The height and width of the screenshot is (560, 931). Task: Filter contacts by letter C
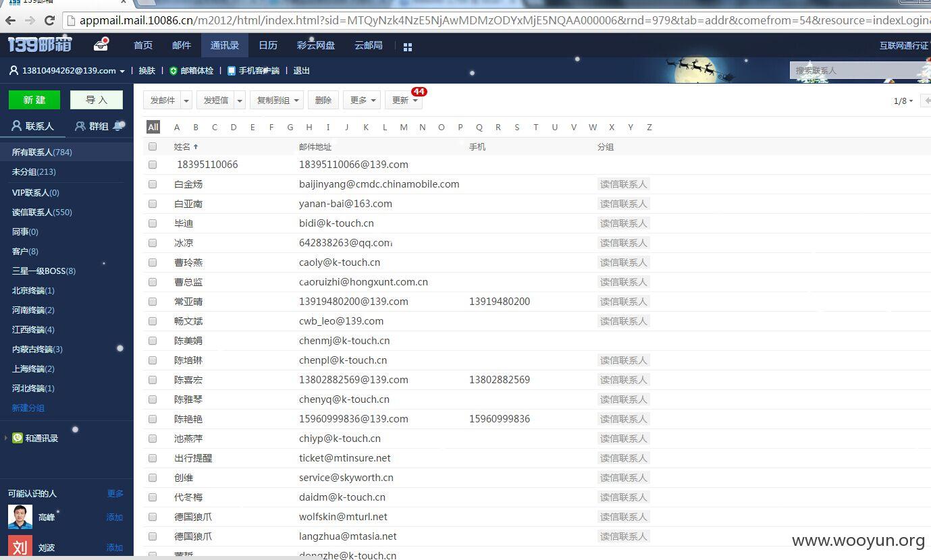(215, 127)
